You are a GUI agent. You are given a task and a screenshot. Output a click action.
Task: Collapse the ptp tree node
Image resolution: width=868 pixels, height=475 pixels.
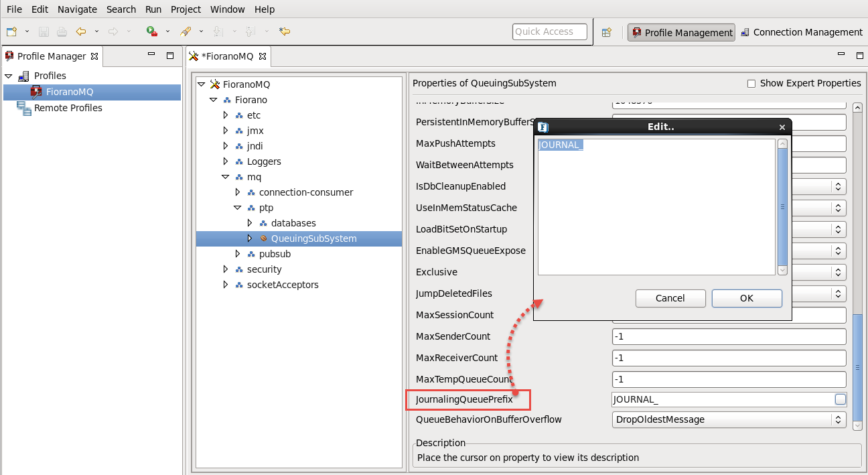(x=237, y=208)
